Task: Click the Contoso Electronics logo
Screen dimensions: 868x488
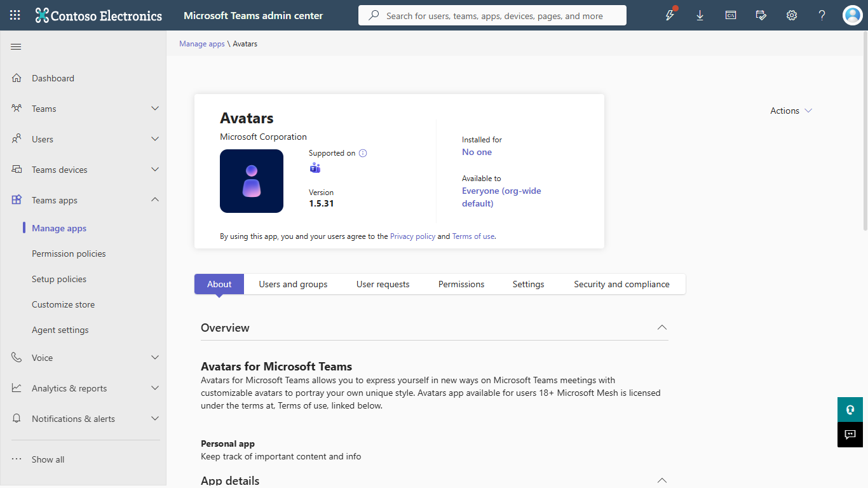Action: point(98,15)
